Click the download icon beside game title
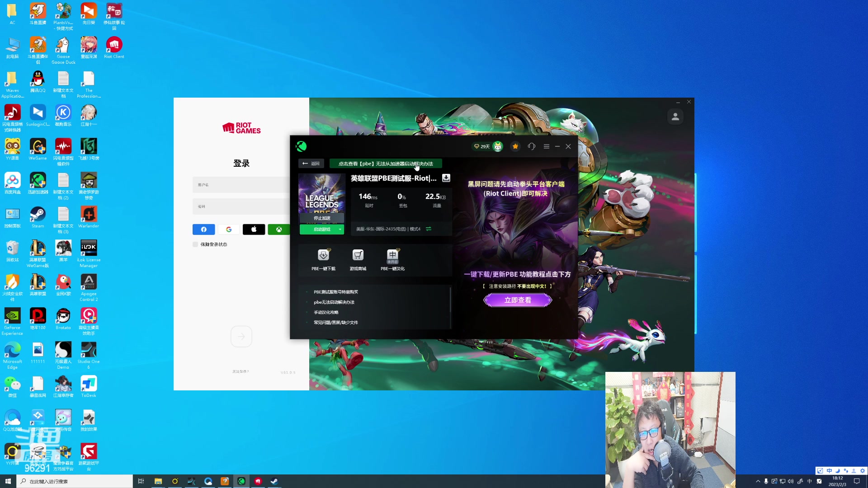This screenshot has width=868, height=488. [x=446, y=178]
